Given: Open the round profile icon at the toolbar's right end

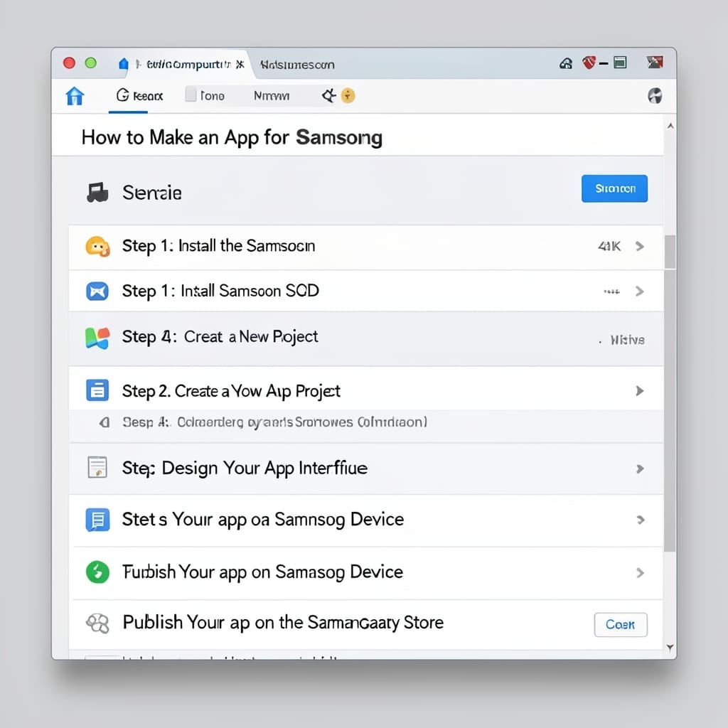Looking at the screenshot, I should [x=655, y=96].
